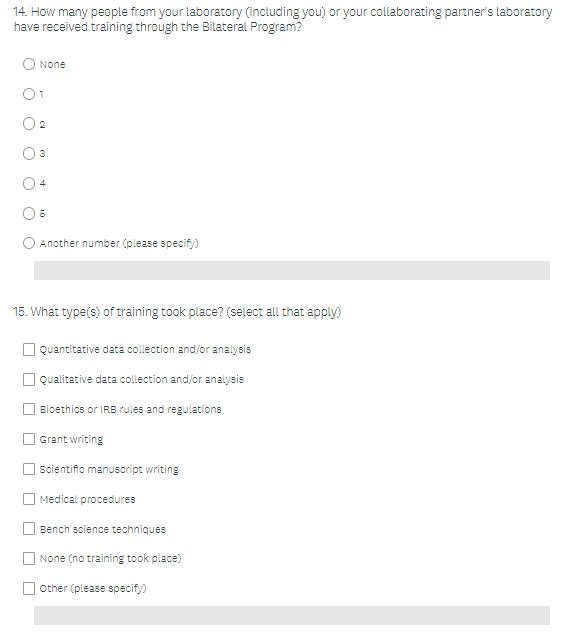Choose radio option 4
The height and width of the screenshot is (639, 565).
pyautogui.click(x=29, y=183)
